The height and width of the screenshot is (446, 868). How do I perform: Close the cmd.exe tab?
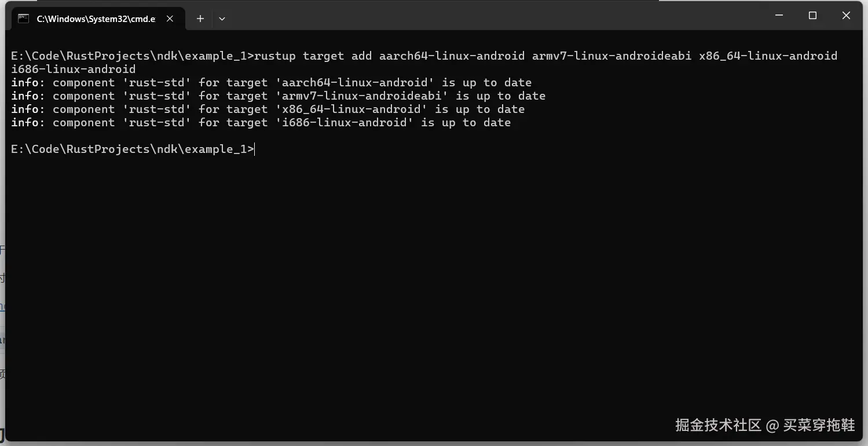click(x=170, y=19)
